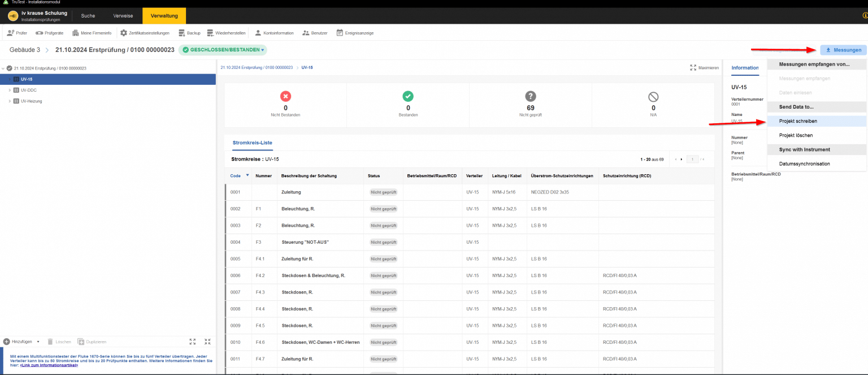Expand the UV-Heizung tree node
The image size is (868, 375).
(10, 101)
